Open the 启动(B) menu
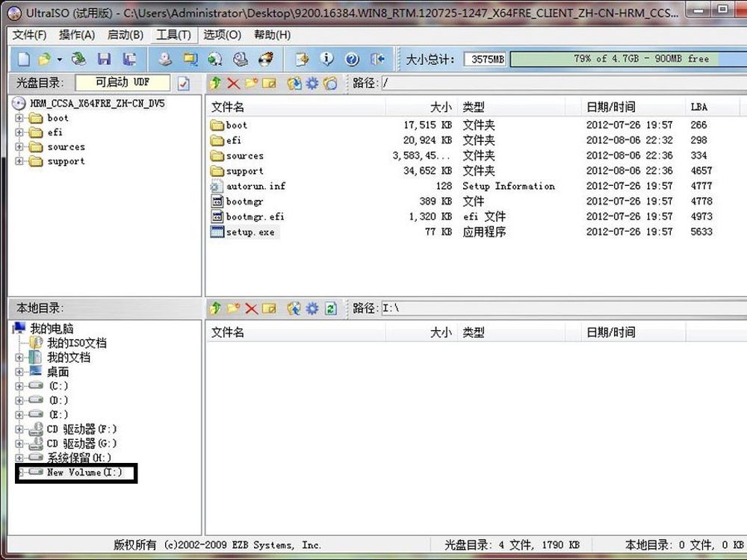The width and height of the screenshot is (747, 560). tap(125, 35)
